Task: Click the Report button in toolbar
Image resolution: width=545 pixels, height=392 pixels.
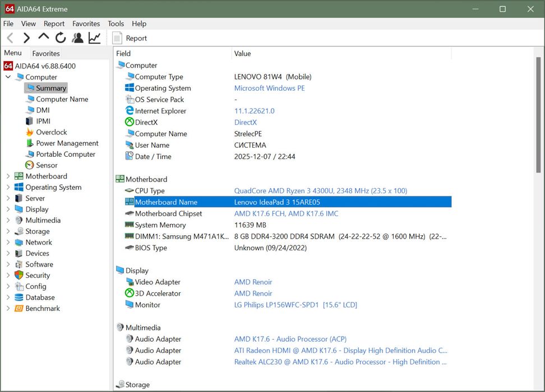Action: pos(130,38)
